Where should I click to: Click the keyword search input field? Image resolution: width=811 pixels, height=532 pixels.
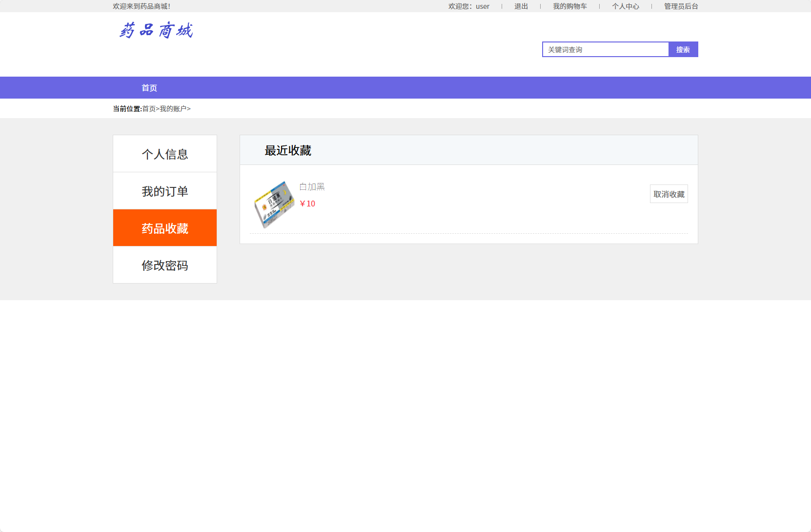point(605,49)
